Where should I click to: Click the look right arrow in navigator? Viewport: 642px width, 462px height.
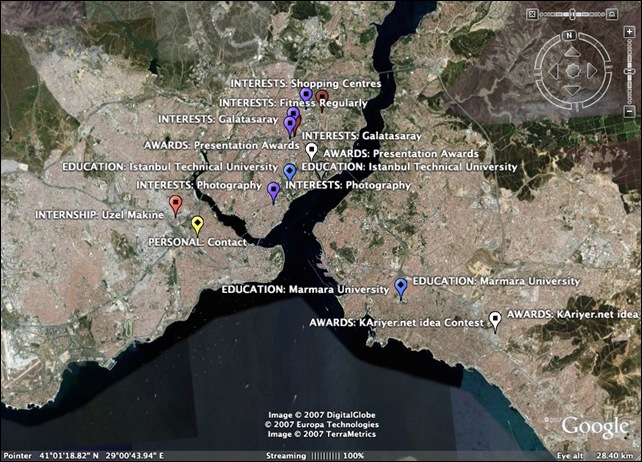591,71
